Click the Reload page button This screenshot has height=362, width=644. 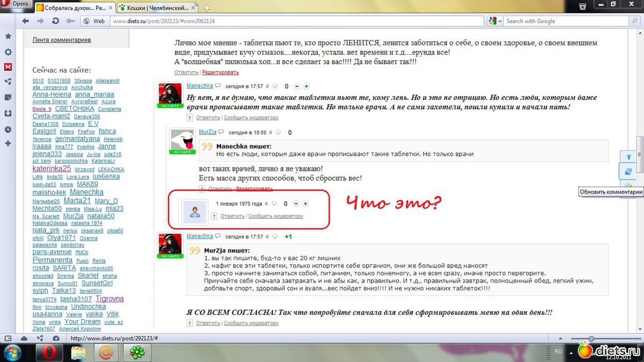click(x=55, y=21)
